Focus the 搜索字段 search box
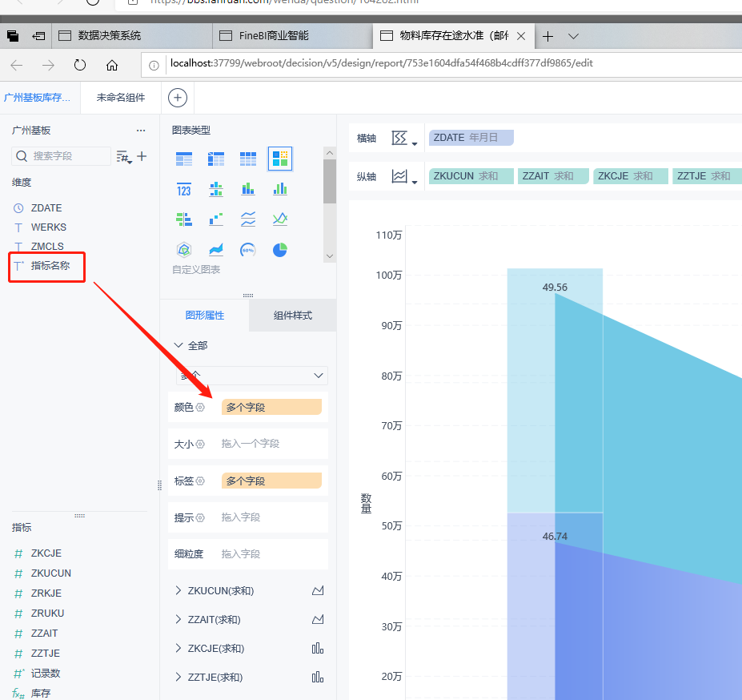 click(61, 156)
